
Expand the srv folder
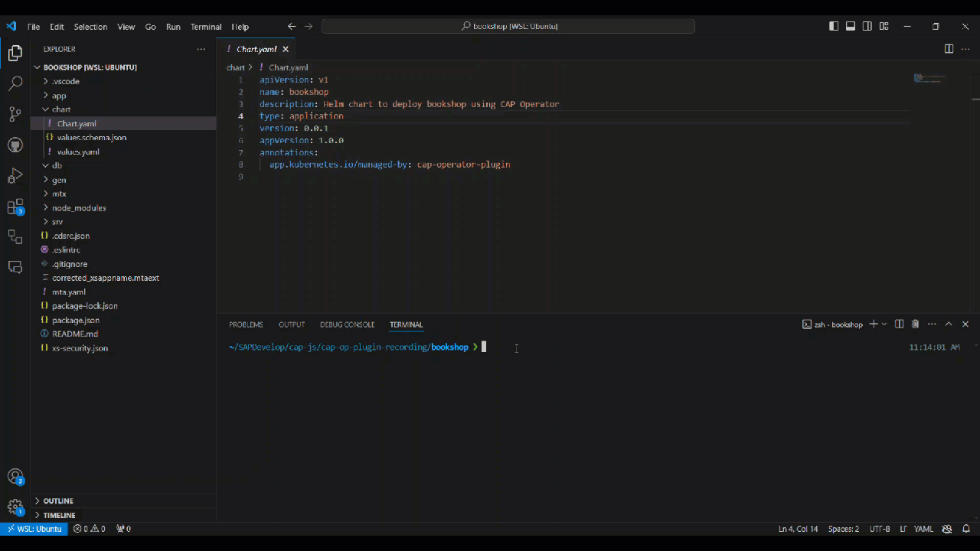(x=123, y=222)
